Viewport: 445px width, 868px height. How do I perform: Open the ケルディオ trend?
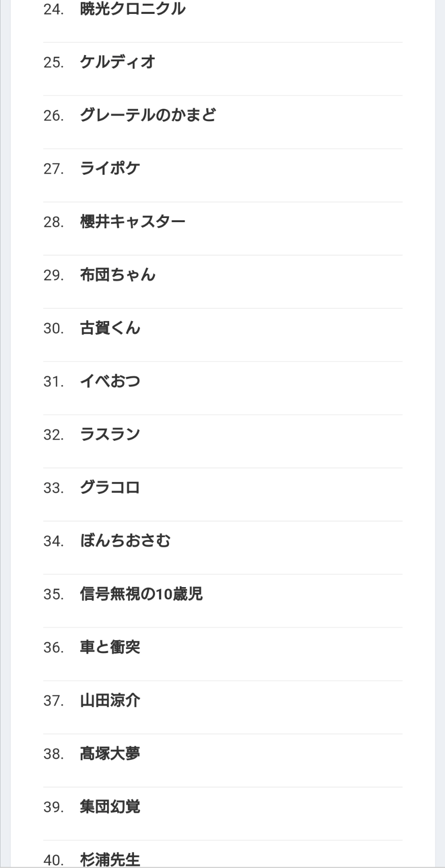tap(117, 62)
